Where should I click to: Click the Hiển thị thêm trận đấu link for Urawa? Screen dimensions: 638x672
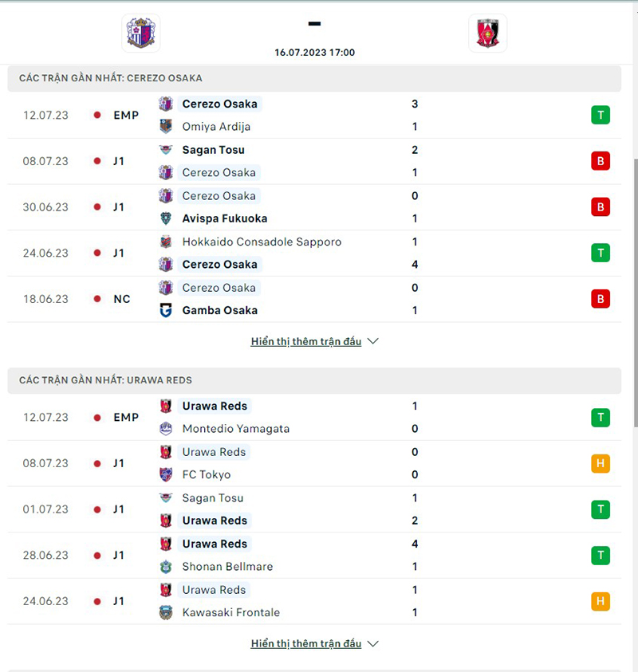305,643
